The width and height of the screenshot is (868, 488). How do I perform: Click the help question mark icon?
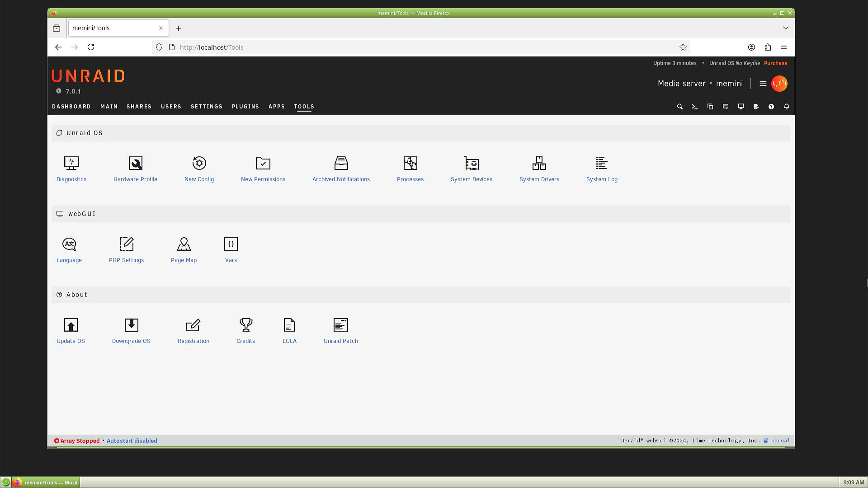pyautogui.click(x=771, y=107)
